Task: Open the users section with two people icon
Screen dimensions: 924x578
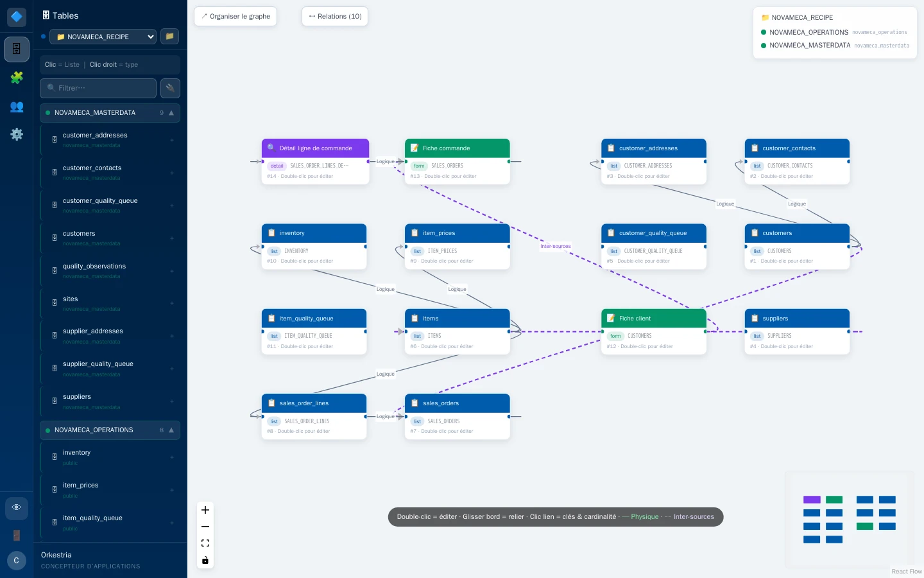Action: (x=17, y=107)
